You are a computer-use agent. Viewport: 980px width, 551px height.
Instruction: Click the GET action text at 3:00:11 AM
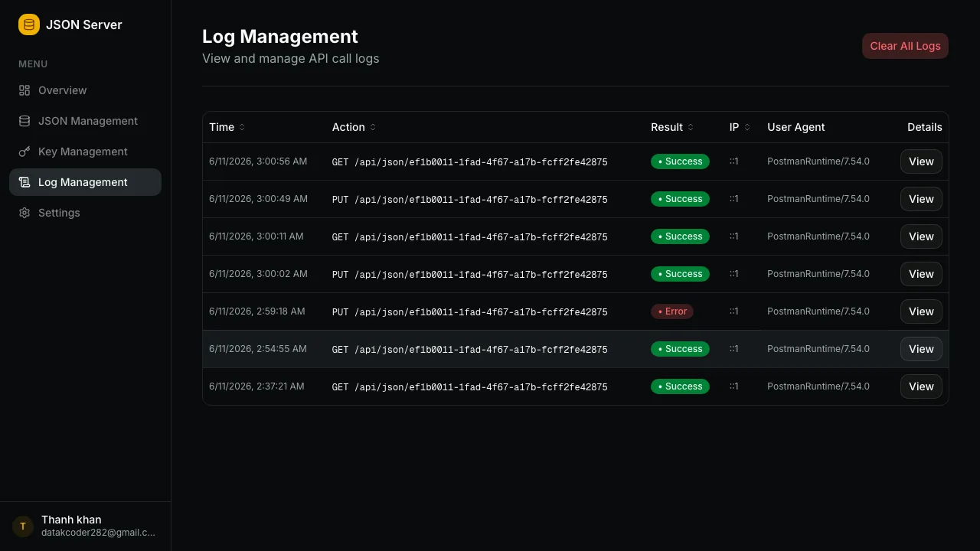pos(469,237)
